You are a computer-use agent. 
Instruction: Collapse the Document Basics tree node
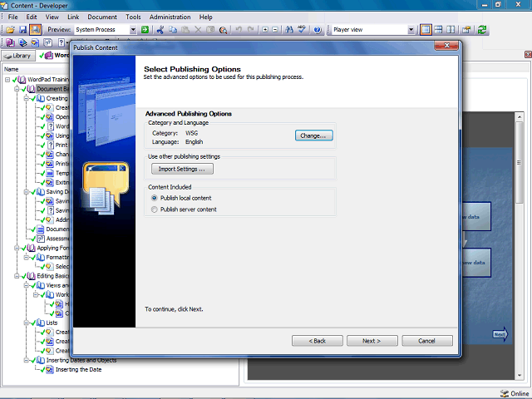point(17,89)
